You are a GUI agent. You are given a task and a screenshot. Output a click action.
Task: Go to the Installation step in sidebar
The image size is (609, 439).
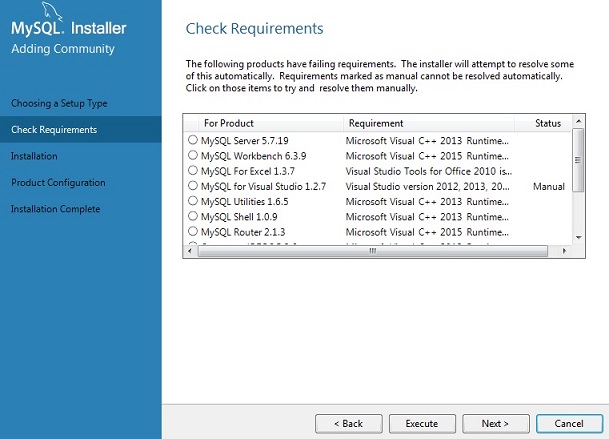point(34,156)
